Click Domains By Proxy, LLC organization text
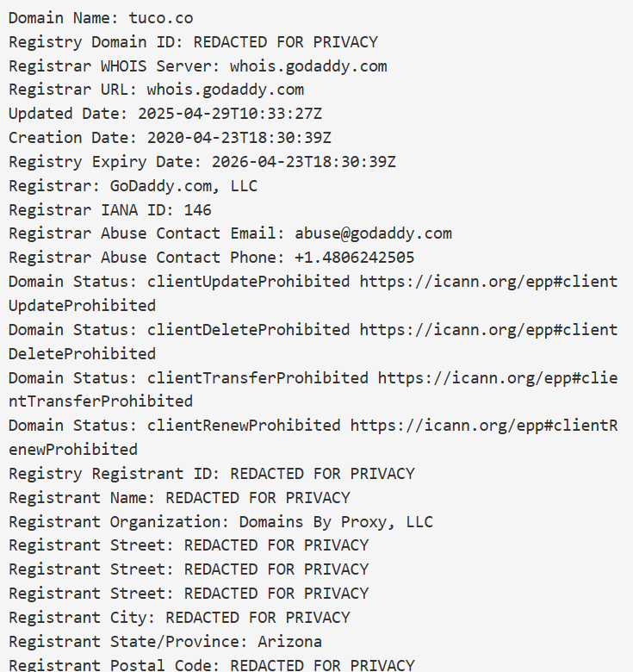 (336, 522)
